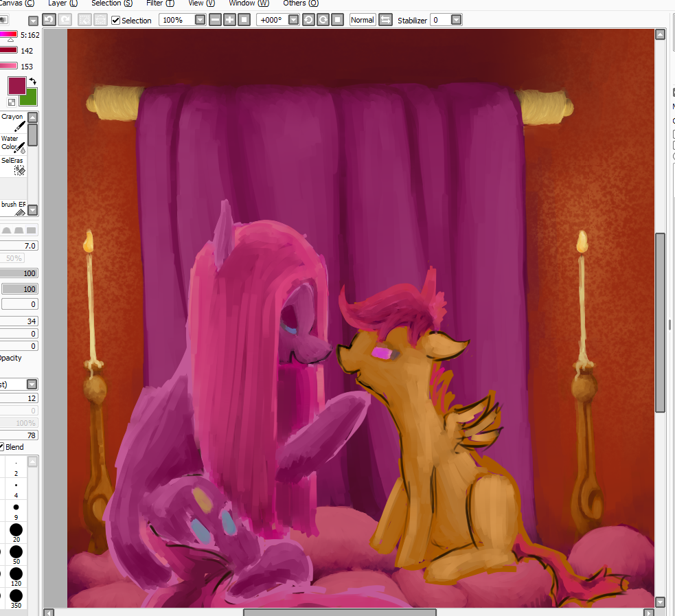Click the redo arrow icon in the toolbar
This screenshot has height=616, width=675.
(65, 20)
